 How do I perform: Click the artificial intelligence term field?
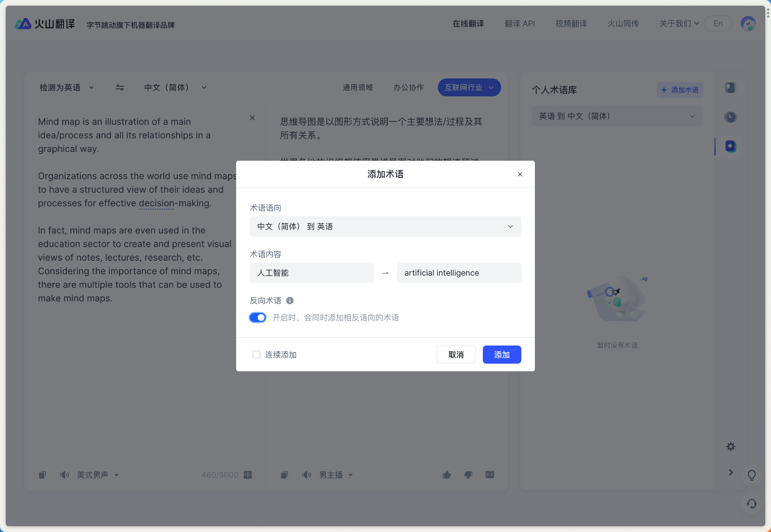[459, 273]
